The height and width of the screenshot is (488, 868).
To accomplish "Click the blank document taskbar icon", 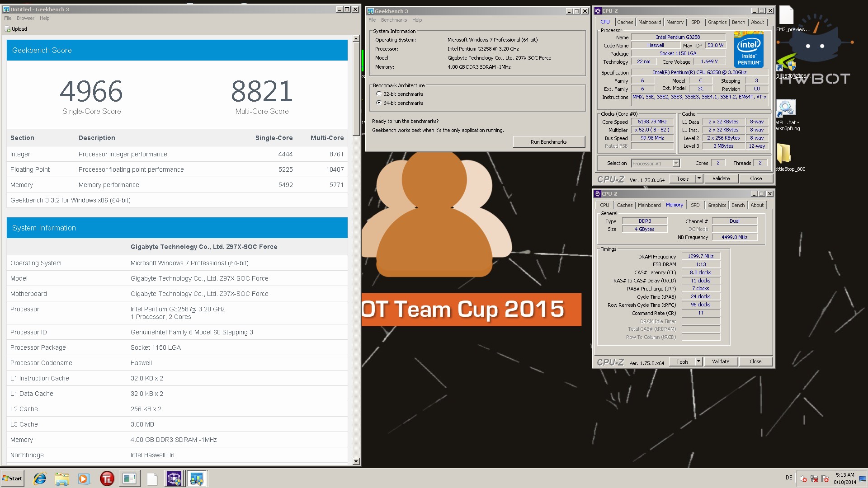I will coord(152,479).
